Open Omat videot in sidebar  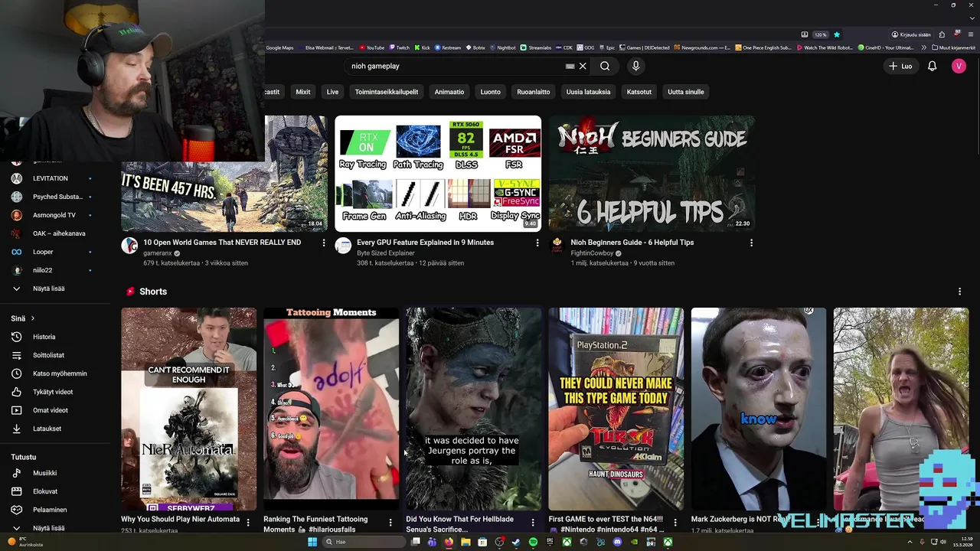tap(54, 410)
